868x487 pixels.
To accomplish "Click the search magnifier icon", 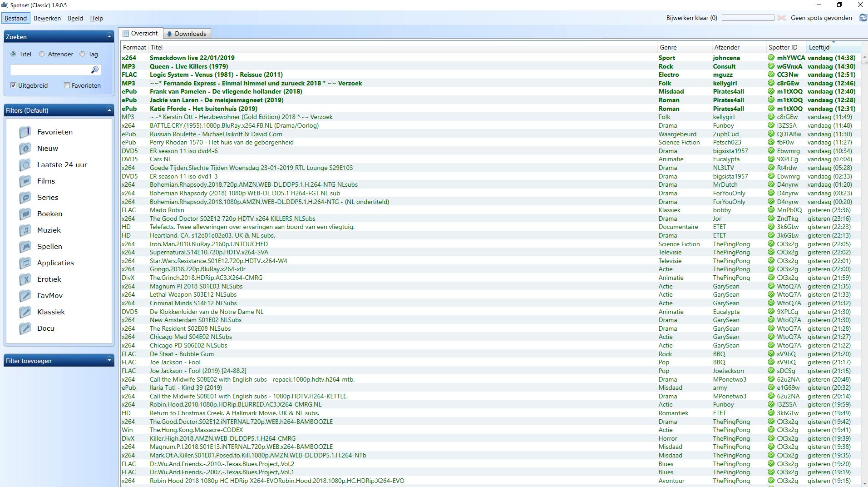I will (x=94, y=70).
